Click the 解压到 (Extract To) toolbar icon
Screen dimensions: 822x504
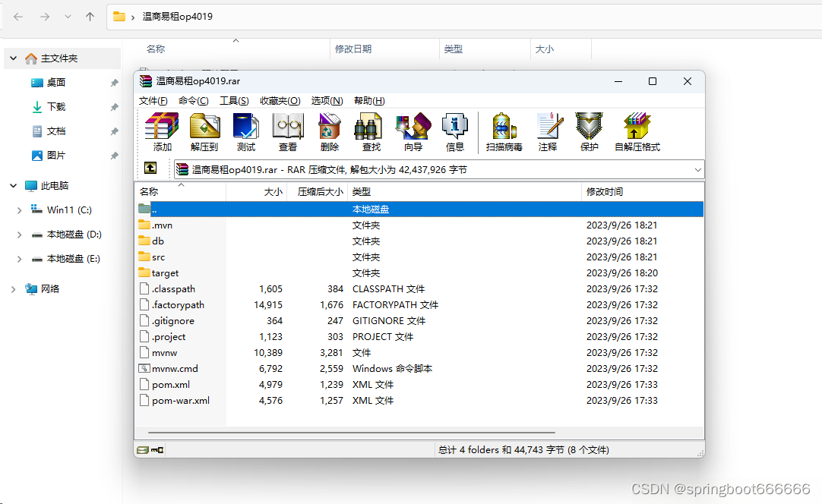coord(204,126)
